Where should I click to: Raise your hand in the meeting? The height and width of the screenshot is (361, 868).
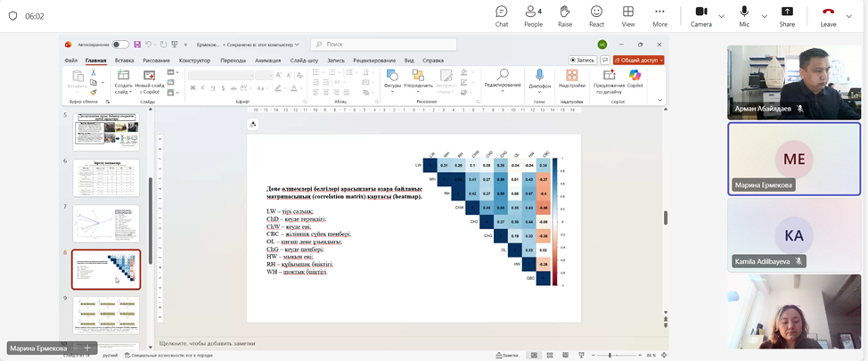(565, 15)
